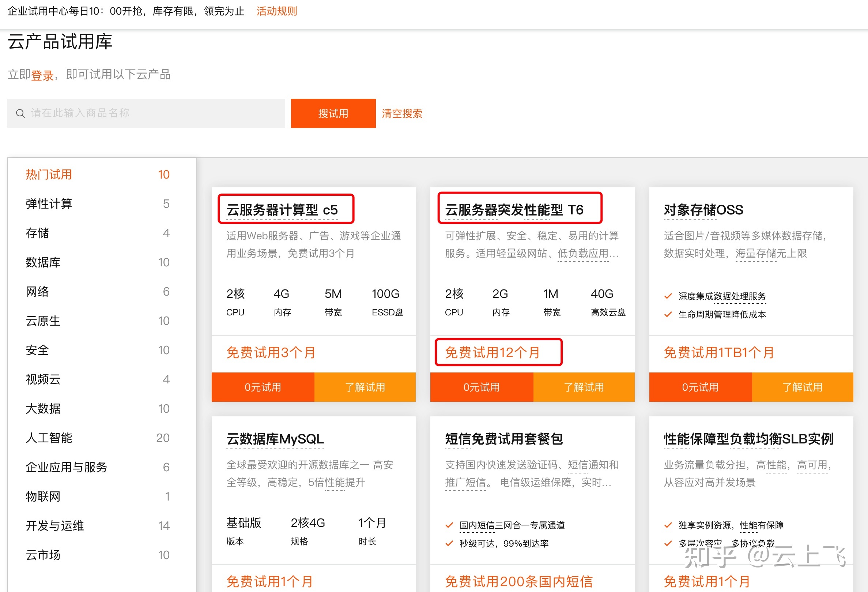Click the 100G ESSD盘 spec
Image resolution: width=868 pixels, height=592 pixels.
coord(388,302)
